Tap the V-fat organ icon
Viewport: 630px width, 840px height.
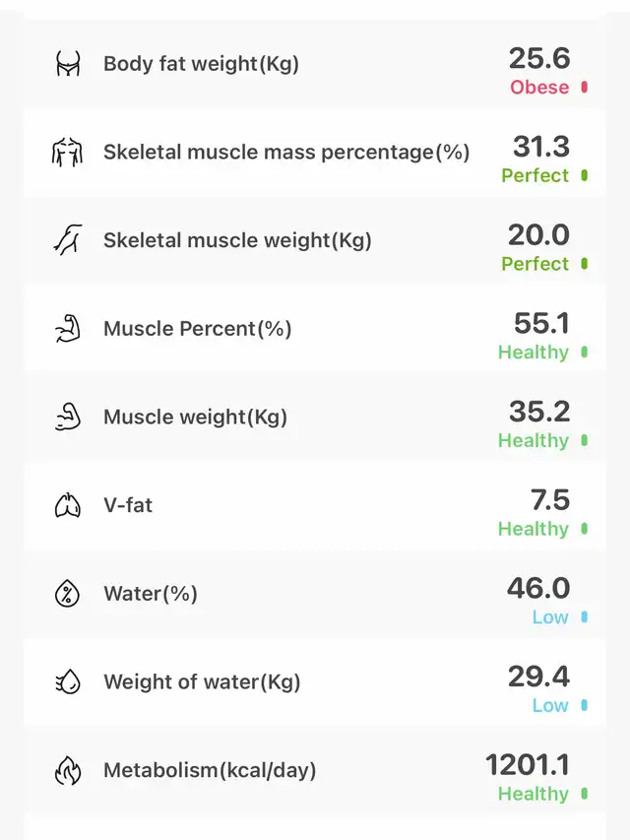point(67,505)
